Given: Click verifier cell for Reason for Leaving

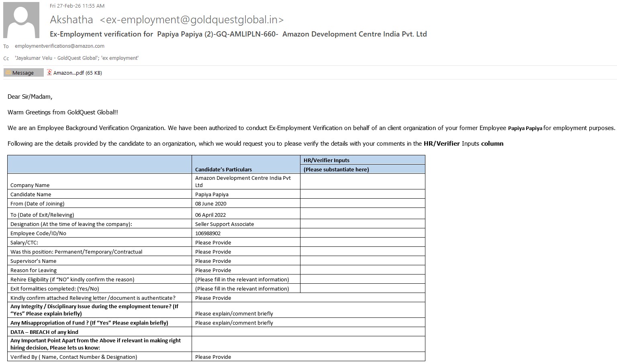Looking at the screenshot, I should click(x=362, y=270).
